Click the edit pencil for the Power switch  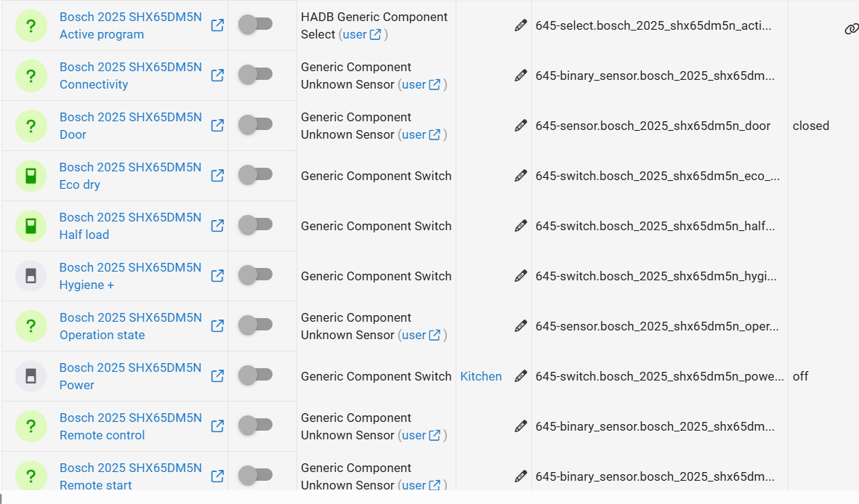click(520, 375)
